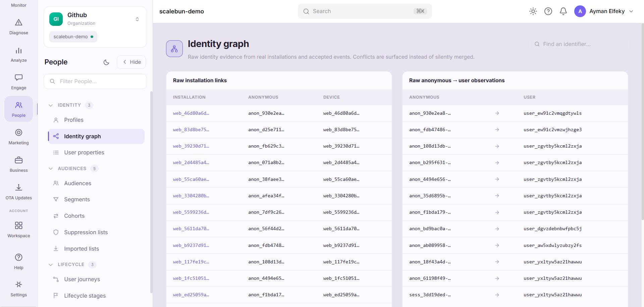Click the Identity graph header icon
The height and width of the screenshot is (307, 644).
(x=174, y=49)
